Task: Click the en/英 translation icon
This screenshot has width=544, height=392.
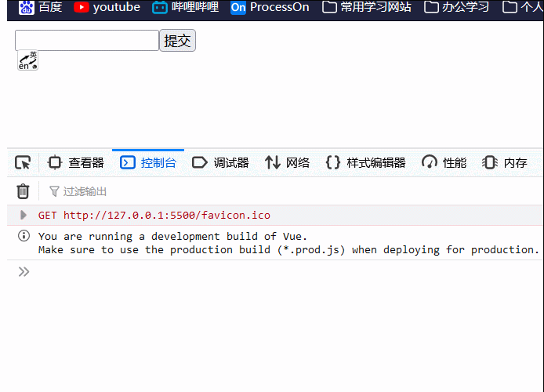Action: tap(27, 60)
